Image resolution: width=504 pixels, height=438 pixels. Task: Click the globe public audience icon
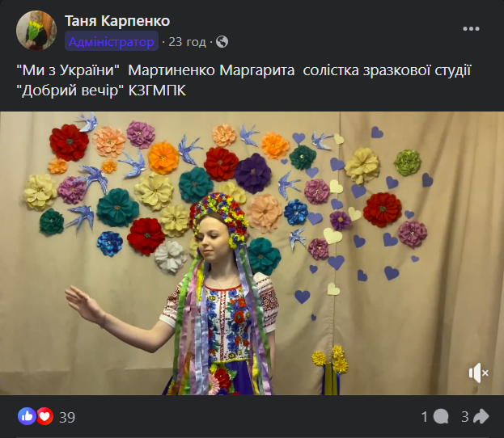(222, 42)
